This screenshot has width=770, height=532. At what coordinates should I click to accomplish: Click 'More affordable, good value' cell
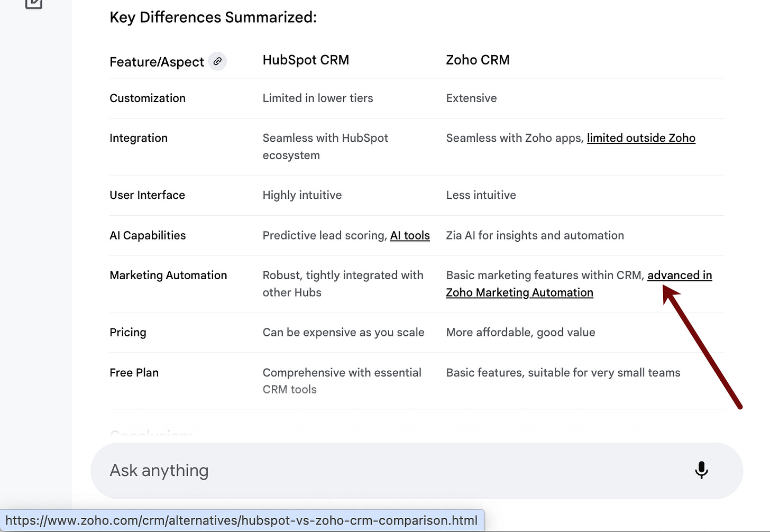tap(520, 333)
